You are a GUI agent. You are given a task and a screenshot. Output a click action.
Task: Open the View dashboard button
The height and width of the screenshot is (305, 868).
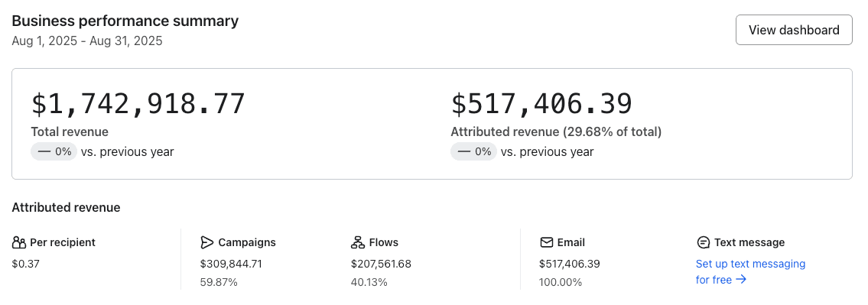pyautogui.click(x=794, y=30)
